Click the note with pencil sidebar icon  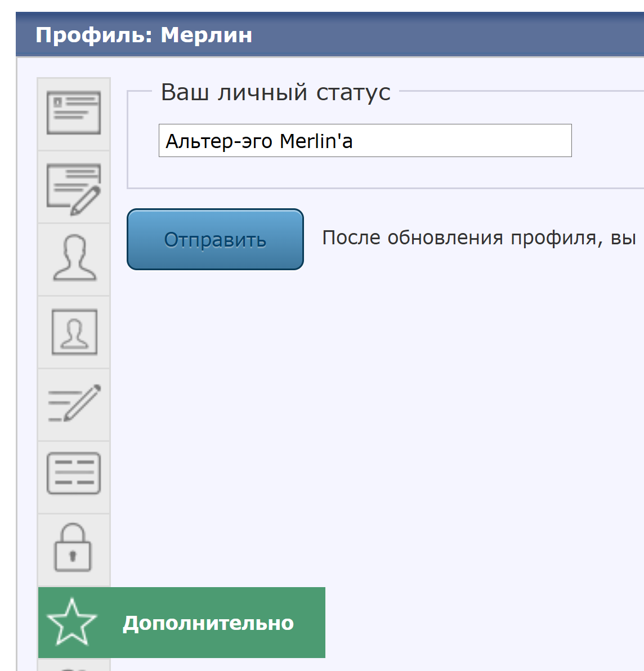[x=74, y=187]
